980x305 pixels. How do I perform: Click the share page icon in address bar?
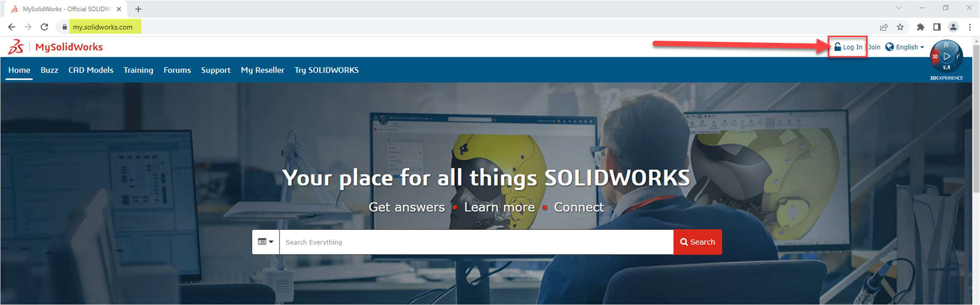click(884, 27)
